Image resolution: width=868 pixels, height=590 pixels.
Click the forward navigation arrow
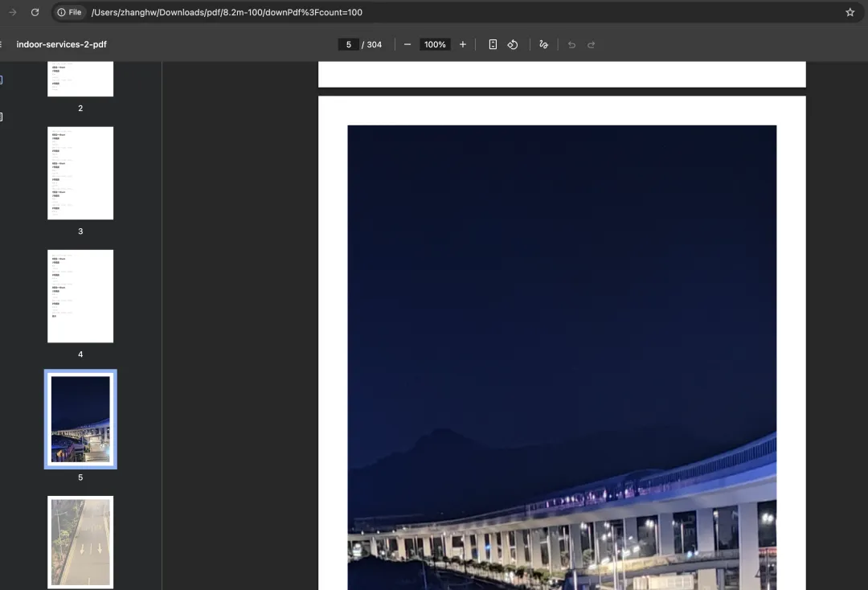(12, 12)
